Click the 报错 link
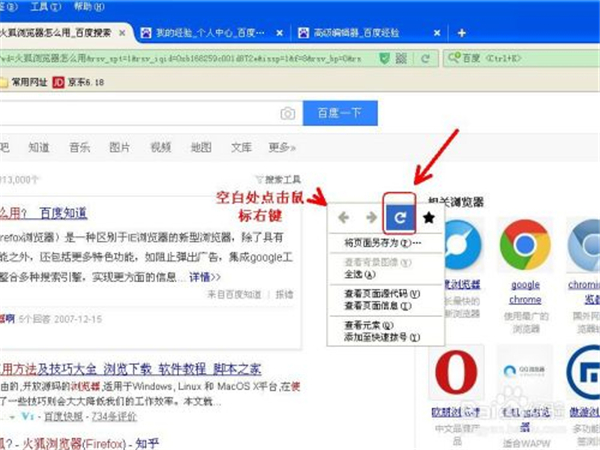The height and width of the screenshot is (450, 600). point(284,294)
